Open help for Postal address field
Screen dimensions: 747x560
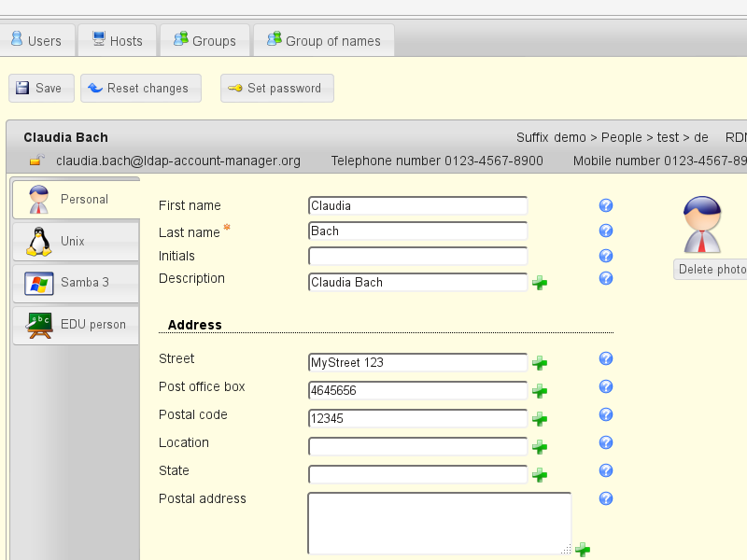click(605, 498)
